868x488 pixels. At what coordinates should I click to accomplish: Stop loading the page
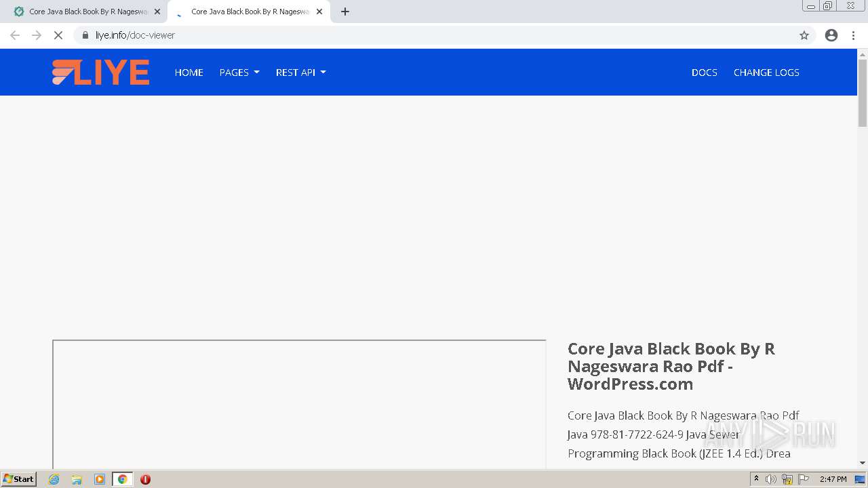point(58,35)
